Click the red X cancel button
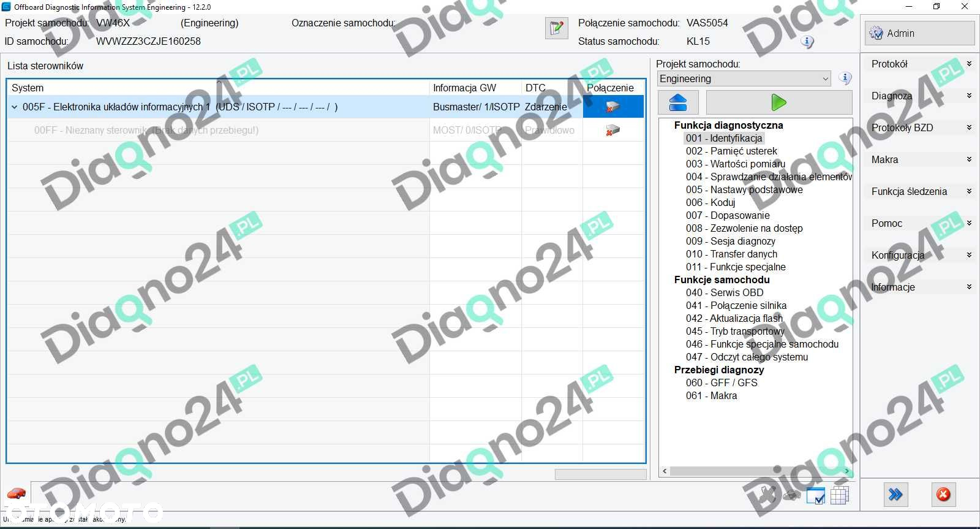 943,495
